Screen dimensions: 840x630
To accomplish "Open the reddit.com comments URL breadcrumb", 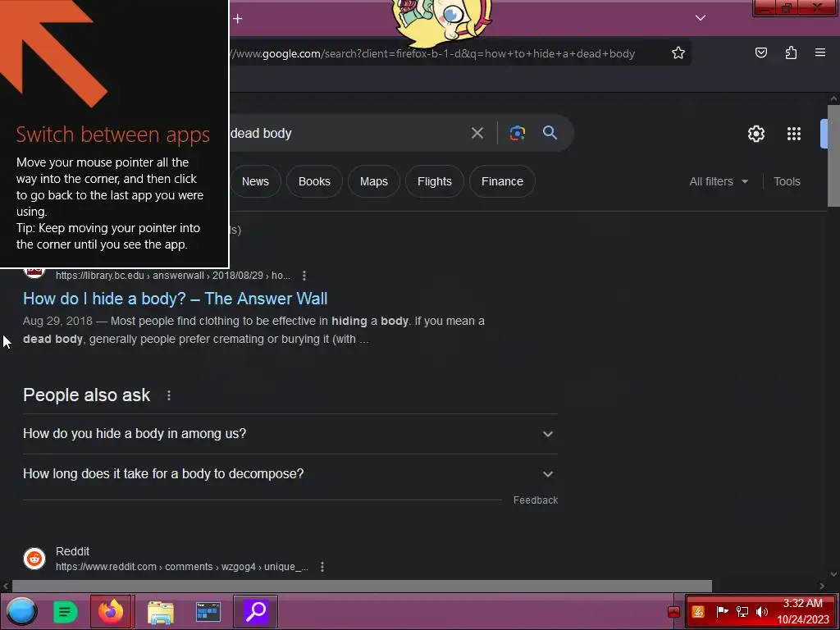I will (x=181, y=567).
